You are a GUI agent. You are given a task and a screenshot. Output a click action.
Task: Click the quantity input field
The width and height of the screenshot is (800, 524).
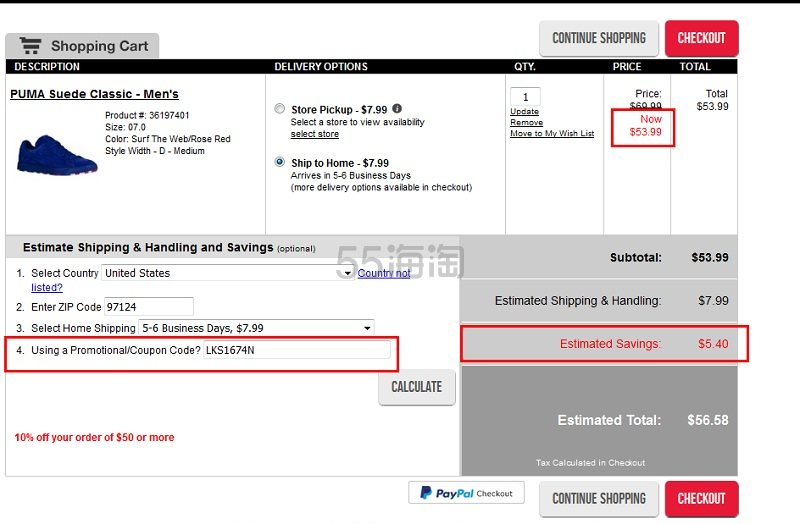[x=525, y=97]
